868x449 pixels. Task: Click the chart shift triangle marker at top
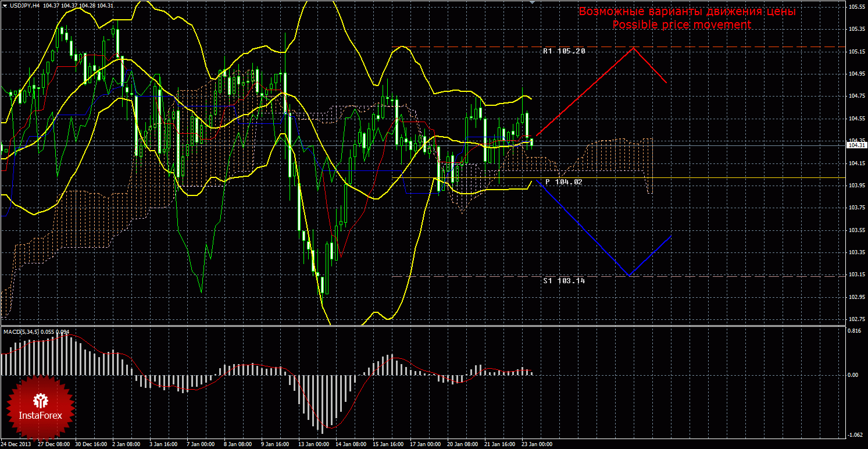click(x=531, y=3)
